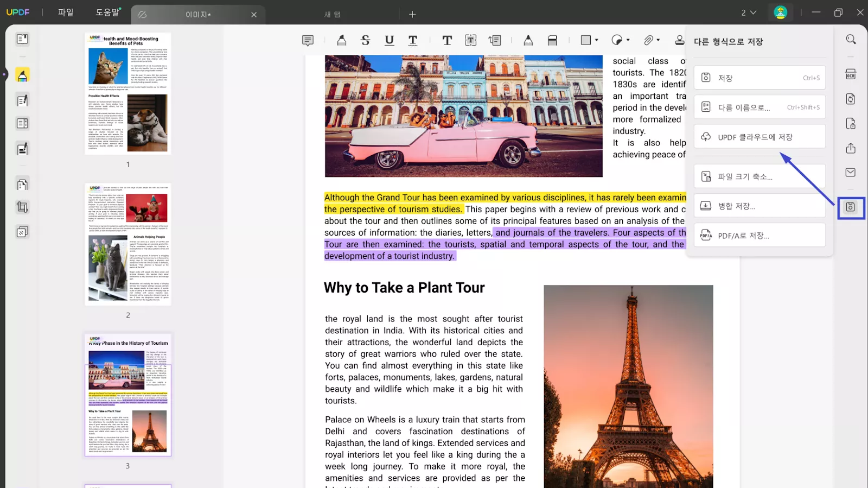Click the user account avatar
This screenshot has width=868, height=488.
click(780, 12)
